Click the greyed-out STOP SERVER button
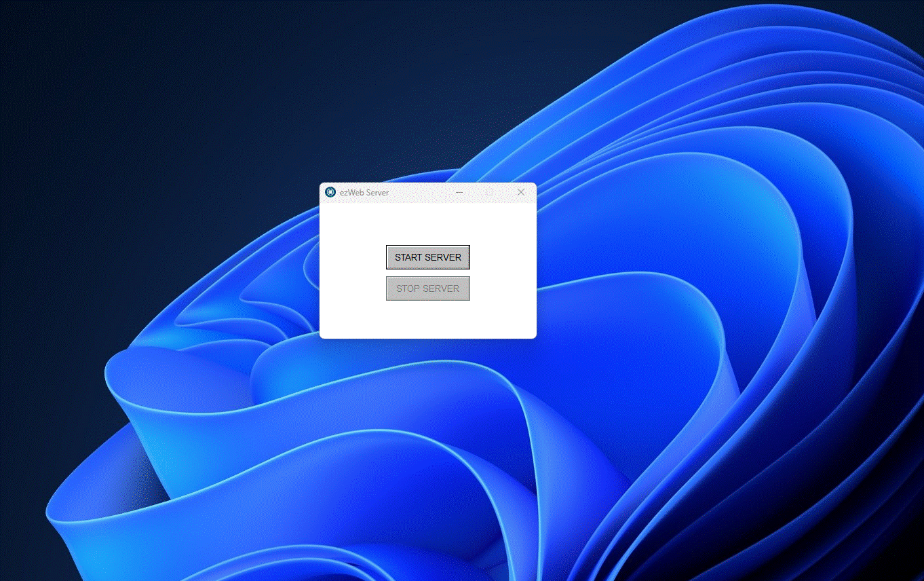Viewport: 924px width, 581px height. click(427, 288)
